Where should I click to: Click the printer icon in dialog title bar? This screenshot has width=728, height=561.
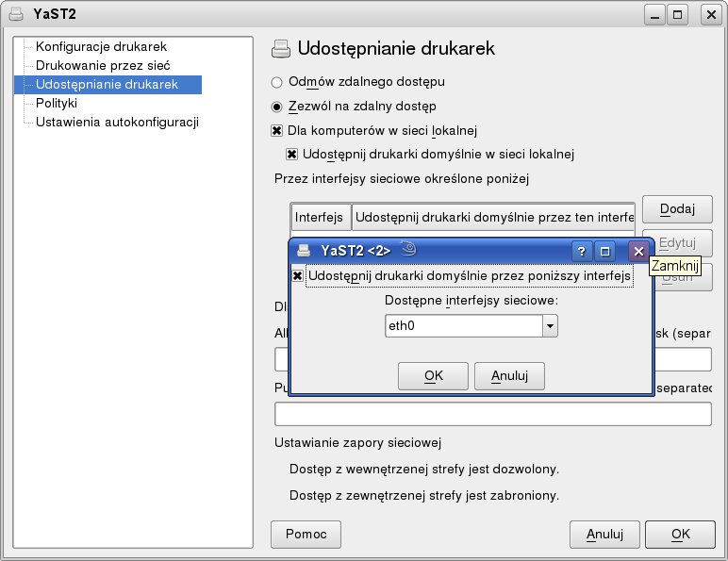click(304, 251)
